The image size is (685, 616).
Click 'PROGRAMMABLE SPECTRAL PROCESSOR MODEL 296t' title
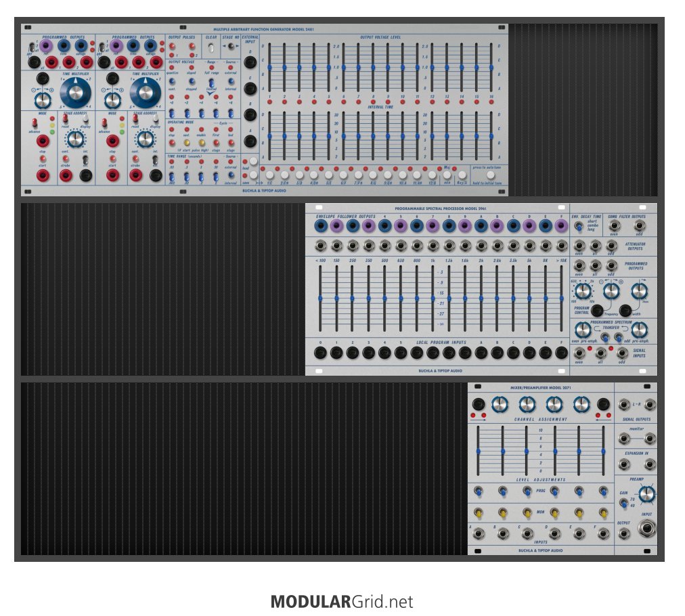[441, 208]
